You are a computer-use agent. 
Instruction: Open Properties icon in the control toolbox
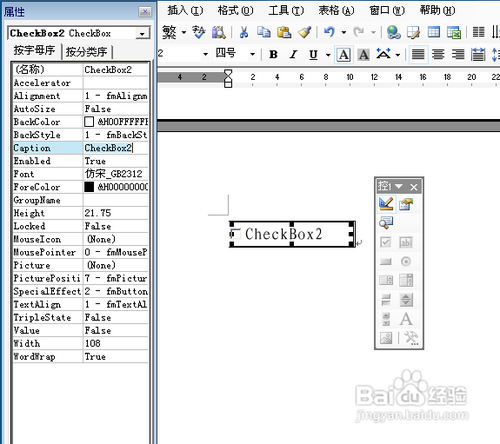coord(406,204)
